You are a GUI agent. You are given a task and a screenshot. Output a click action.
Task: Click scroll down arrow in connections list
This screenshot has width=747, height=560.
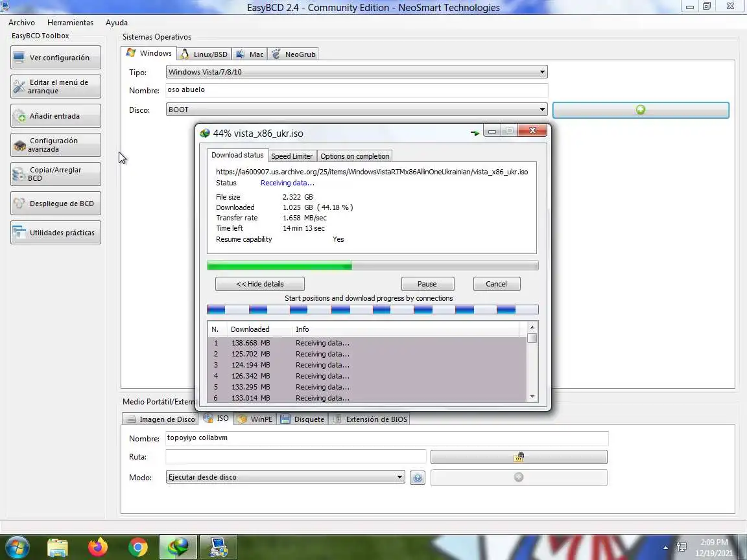pyautogui.click(x=532, y=397)
